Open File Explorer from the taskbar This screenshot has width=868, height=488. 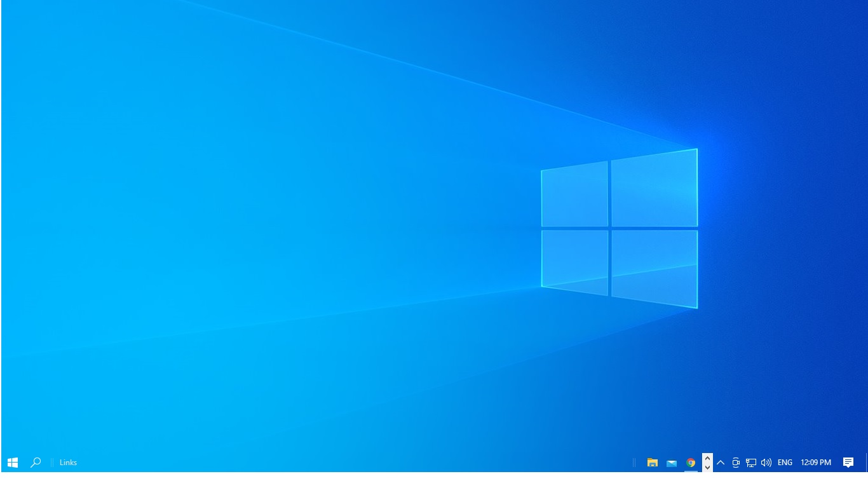[x=652, y=463]
